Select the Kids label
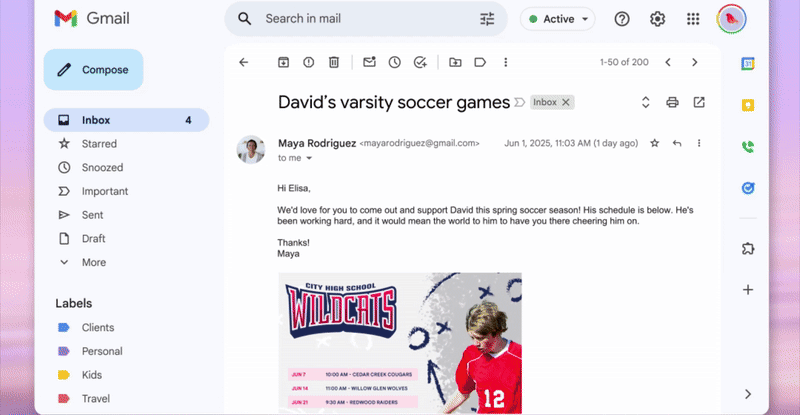 92,375
